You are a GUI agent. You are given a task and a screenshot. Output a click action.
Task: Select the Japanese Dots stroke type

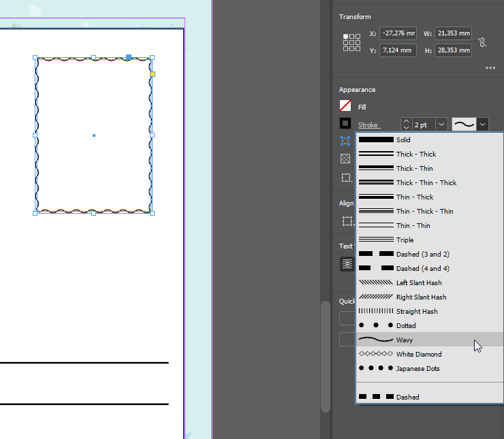point(418,368)
